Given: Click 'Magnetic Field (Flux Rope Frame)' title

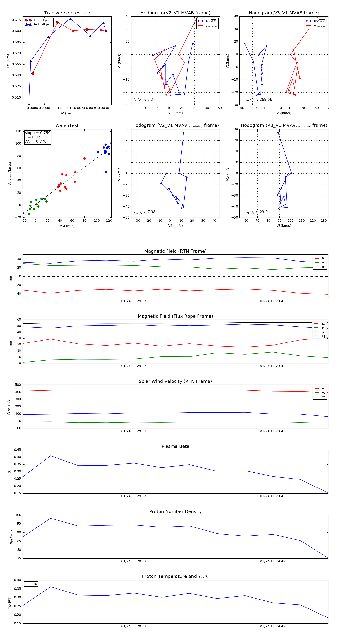Looking at the screenshot, I should [x=175, y=316].
